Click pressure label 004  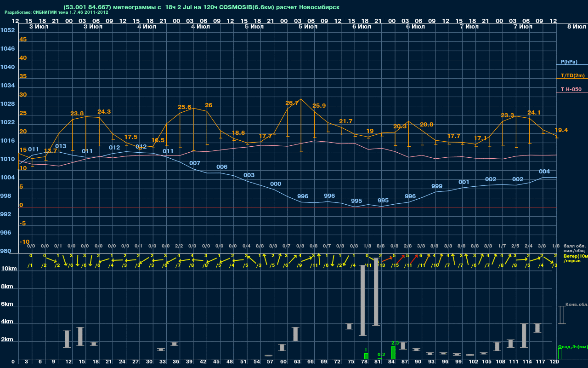pyautogui.click(x=544, y=172)
